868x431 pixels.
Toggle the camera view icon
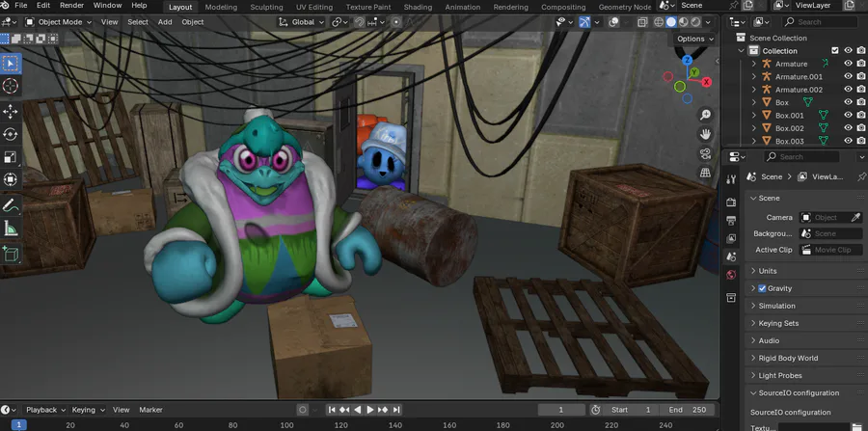(x=705, y=153)
